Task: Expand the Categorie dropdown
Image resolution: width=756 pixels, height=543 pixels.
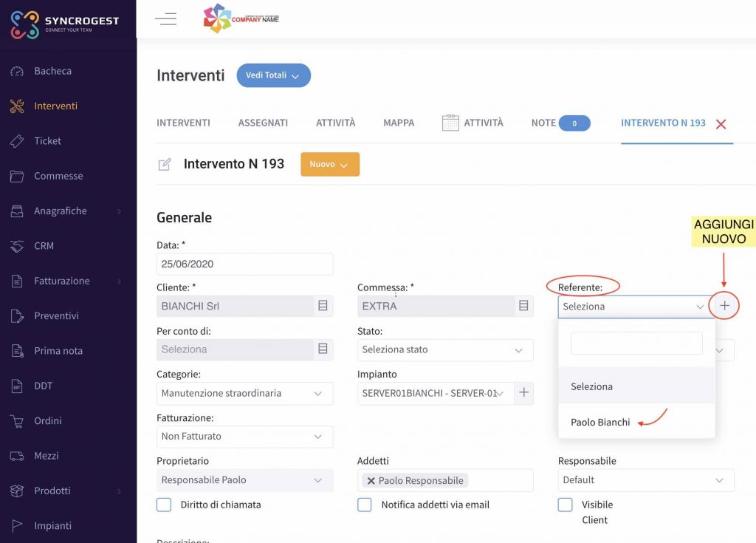Action: pos(244,393)
